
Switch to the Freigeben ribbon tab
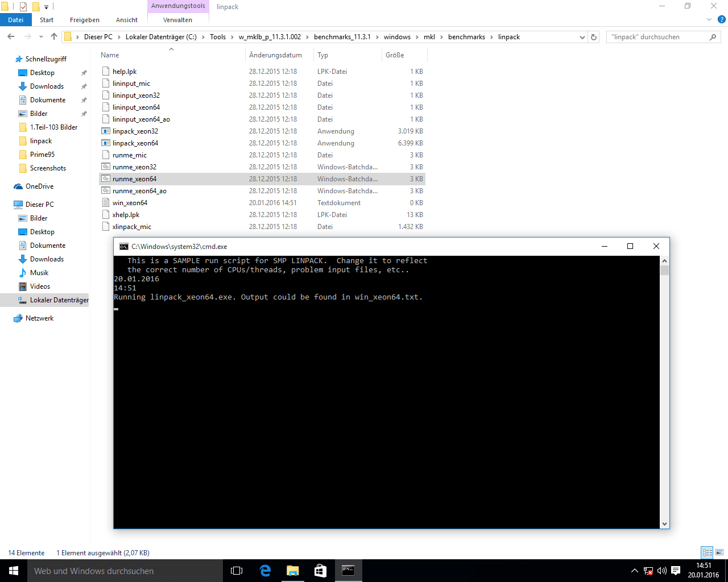click(x=85, y=20)
